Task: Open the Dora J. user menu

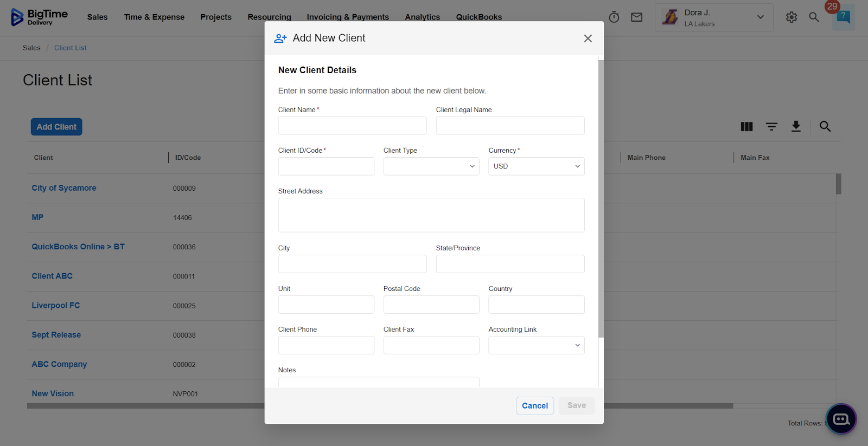Action: [713, 17]
